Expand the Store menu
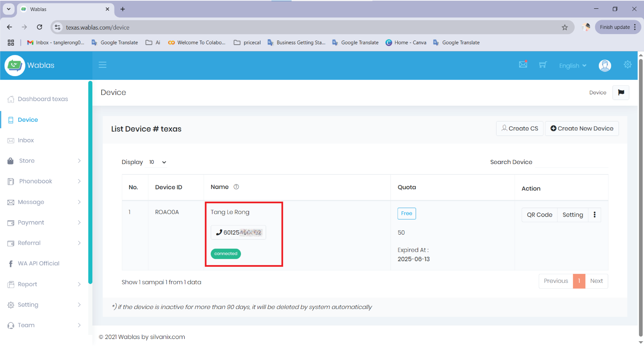Screen dimensions: 644x346 [44, 161]
